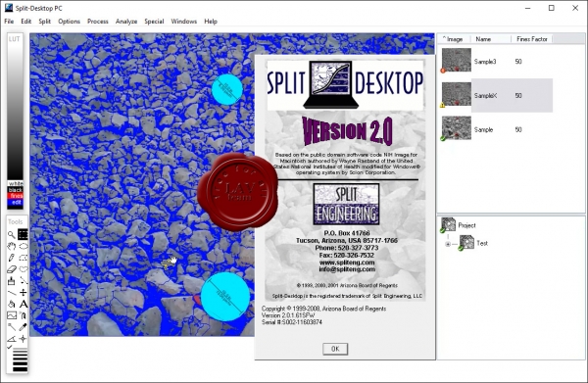Sort list by Fines Factor column header
Image resolution: width=588 pixels, height=383 pixels.
[x=532, y=39]
